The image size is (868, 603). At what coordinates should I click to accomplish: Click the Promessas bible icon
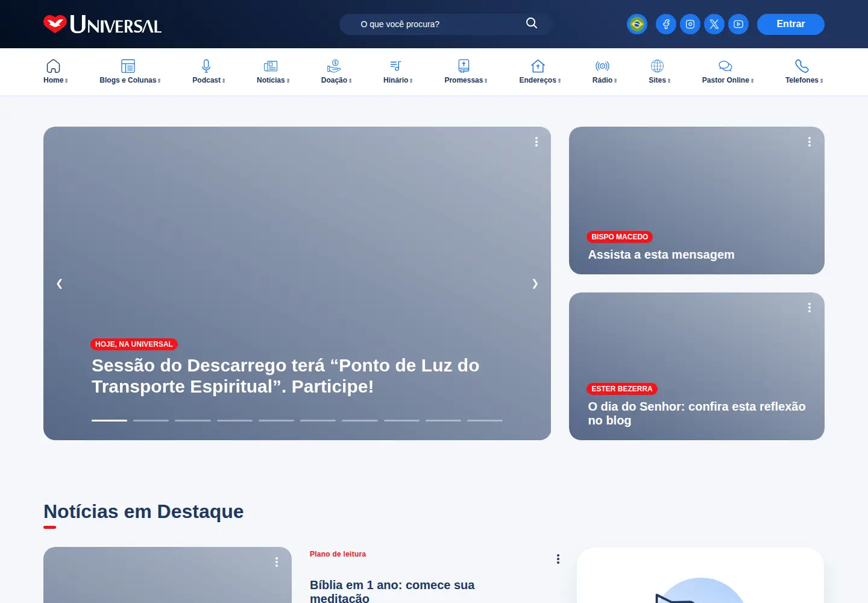[464, 66]
